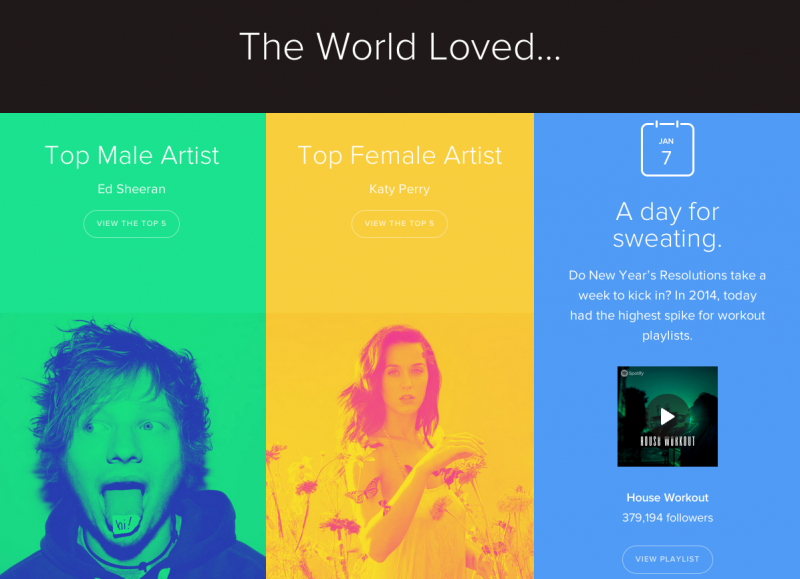Viewport: 800px width, 579px height.
Task: Click the New Year's Resolutions paragraph
Action: point(667,305)
